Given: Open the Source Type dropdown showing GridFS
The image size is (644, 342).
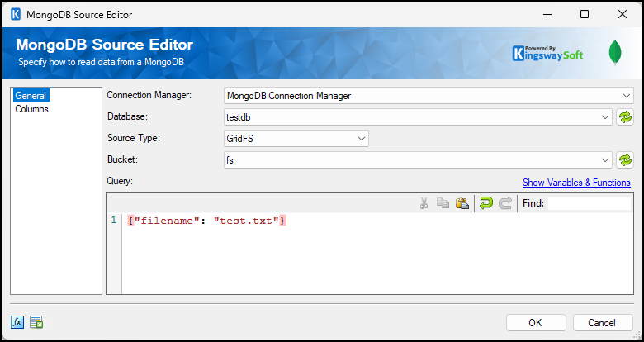Looking at the screenshot, I should (x=296, y=139).
